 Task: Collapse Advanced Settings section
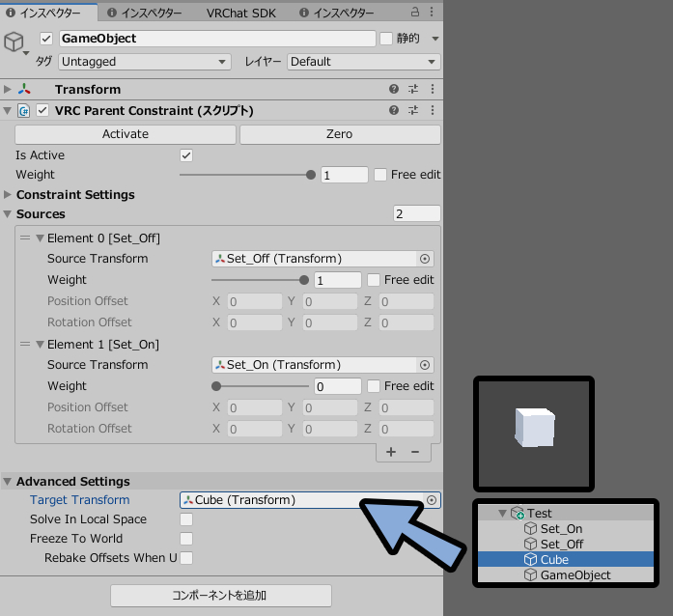coord(8,482)
